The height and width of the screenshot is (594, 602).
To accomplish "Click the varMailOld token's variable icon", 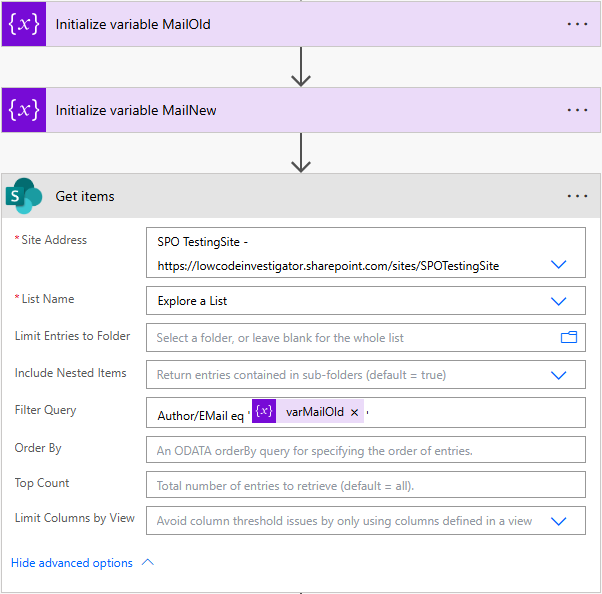I will pyautogui.click(x=264, y=412).
